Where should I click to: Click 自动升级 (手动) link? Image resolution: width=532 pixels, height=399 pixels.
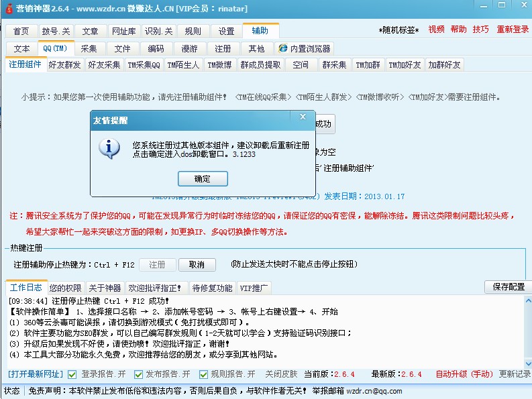(x=464, y=374)
